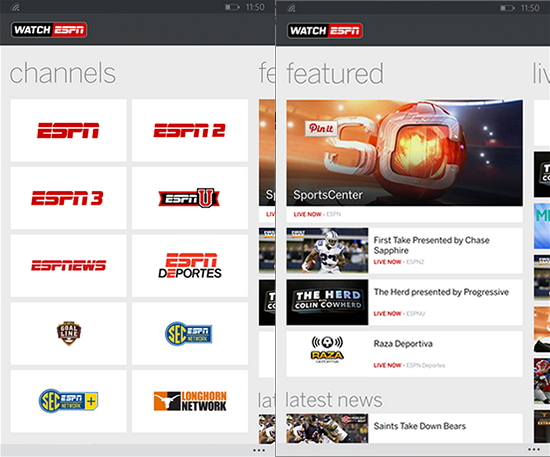
Task: Select the ESPN 2 channel logo
Action: point(189,130)
